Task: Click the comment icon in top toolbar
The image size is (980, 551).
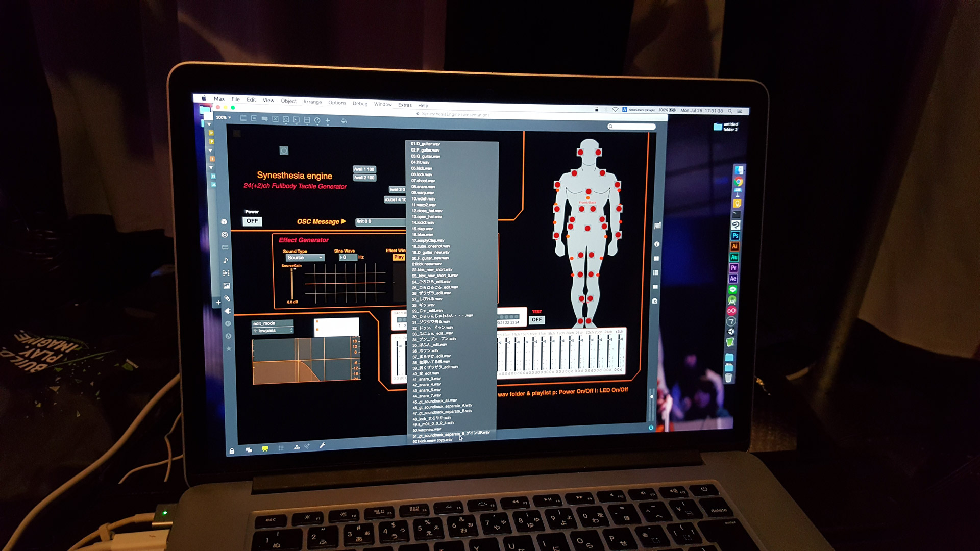Action: point(264,119)
